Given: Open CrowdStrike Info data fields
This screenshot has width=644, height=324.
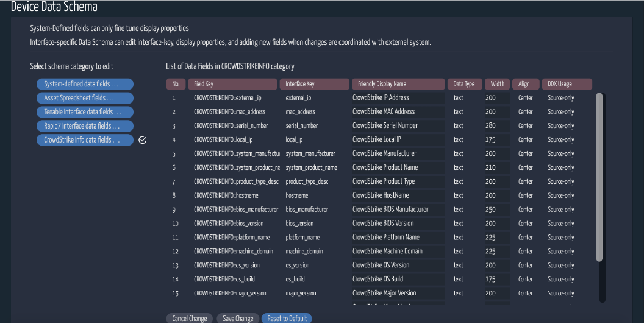Looking at the screenshot, I should coord(85,140).
